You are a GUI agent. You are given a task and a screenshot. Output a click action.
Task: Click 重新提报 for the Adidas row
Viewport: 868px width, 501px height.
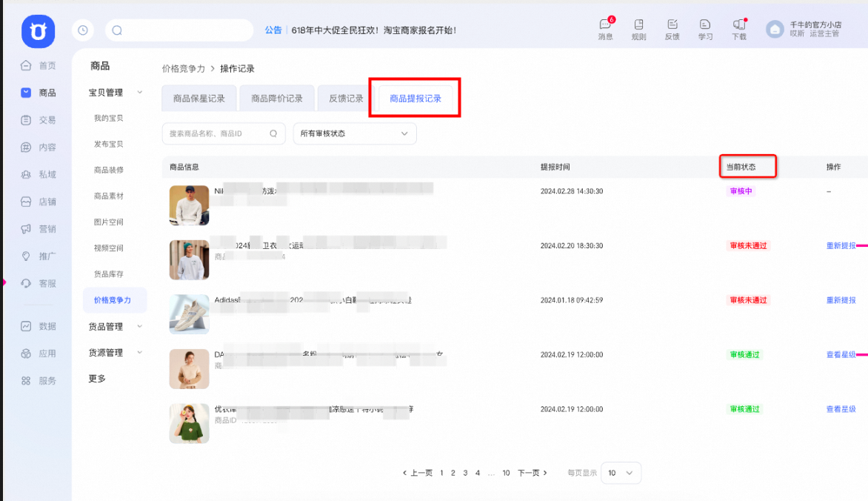pyautogui.click(x=841, y=300)
